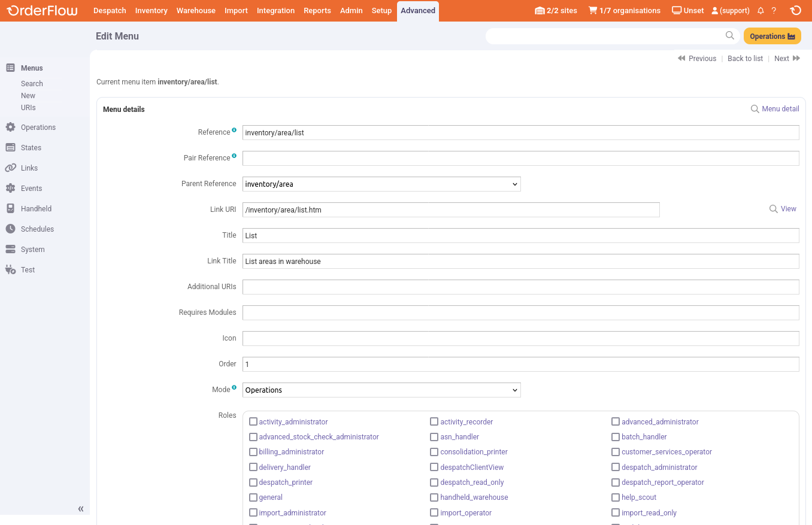This screenshot has width=812, height=525.
Task: Open the Reports top menu
Action: pyautogui.click(x=317, y=11)
